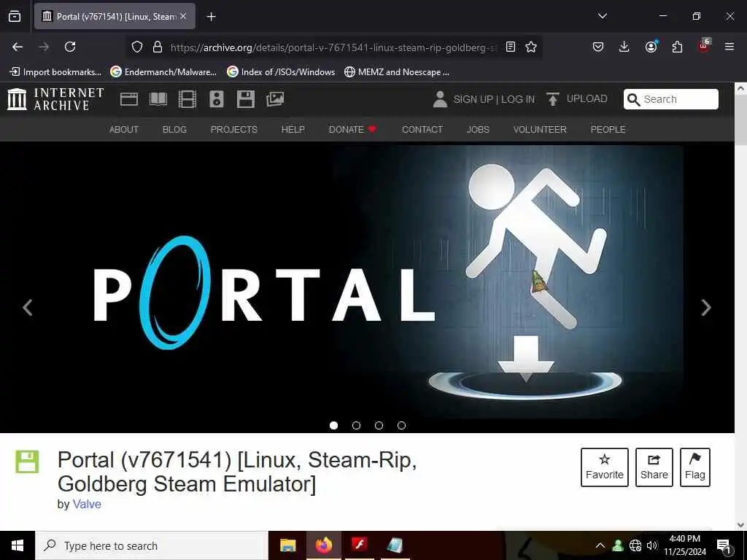Image resolution: width=747 pixels, height=560 pixels.
Task: Toggle reader view icon in address bar
Action: [x=510, y=47]
